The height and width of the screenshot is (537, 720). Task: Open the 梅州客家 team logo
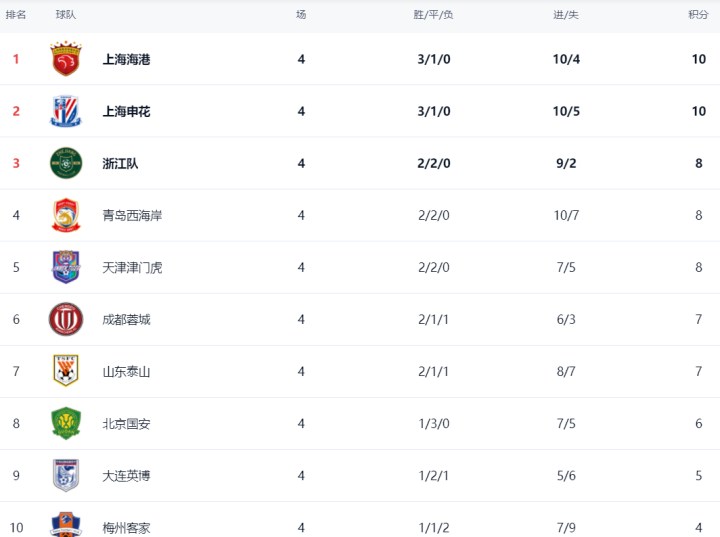point(66,525)
